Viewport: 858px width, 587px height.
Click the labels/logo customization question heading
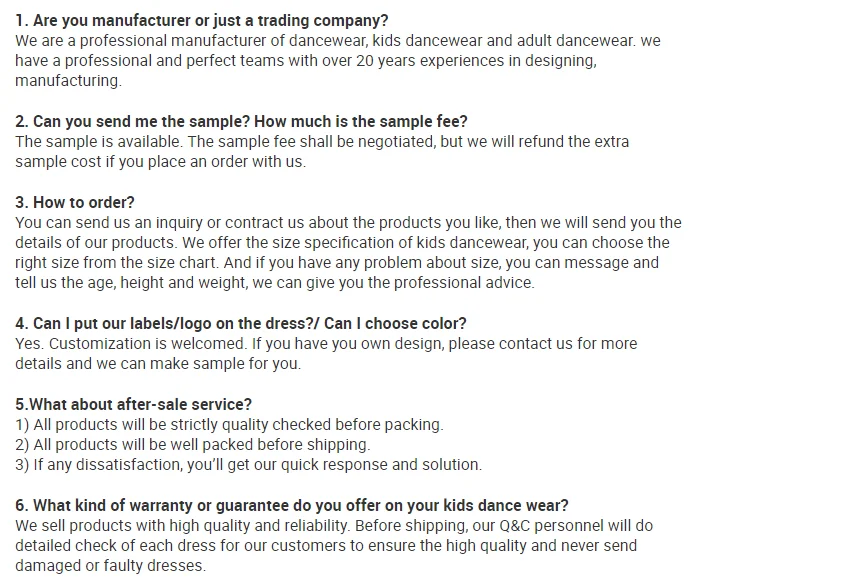point(241,324)
